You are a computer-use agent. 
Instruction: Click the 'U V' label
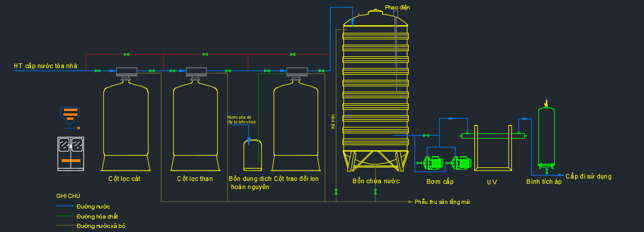[x=492, y=182]
